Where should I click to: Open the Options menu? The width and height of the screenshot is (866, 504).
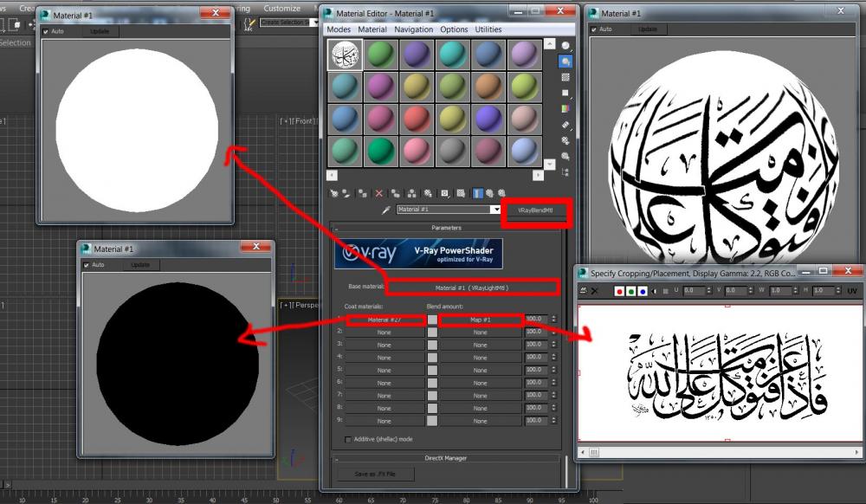[454, 29]
